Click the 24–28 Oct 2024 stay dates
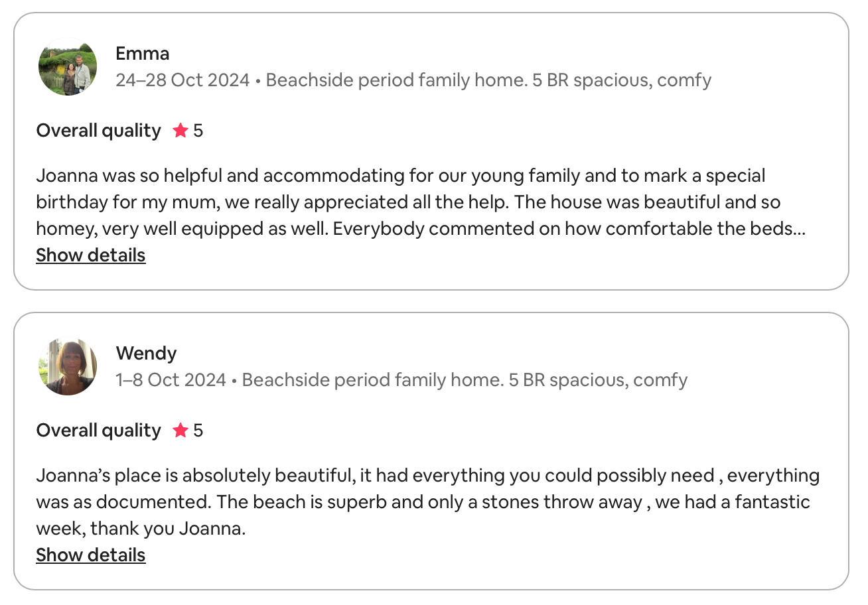This screenshot has height=605, width=868. 182,80
